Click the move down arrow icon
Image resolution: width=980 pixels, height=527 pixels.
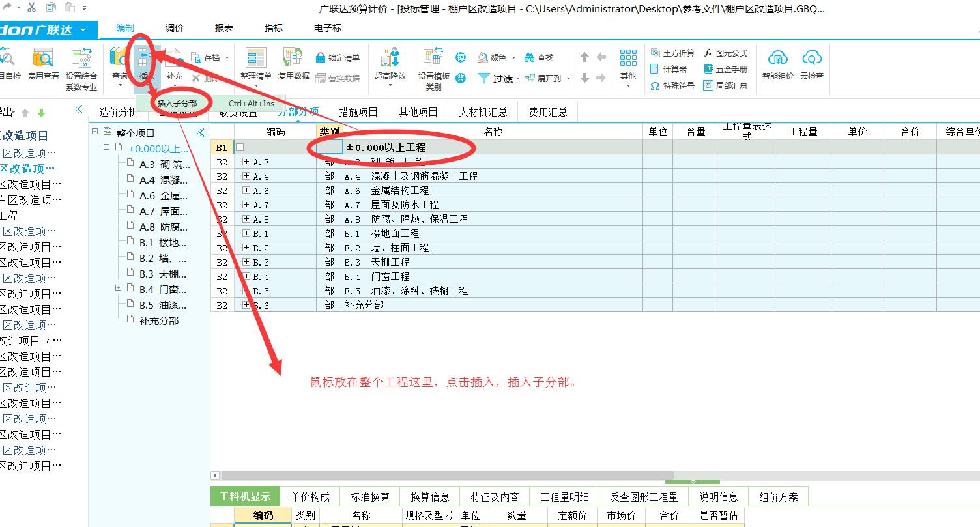(585, 78)
